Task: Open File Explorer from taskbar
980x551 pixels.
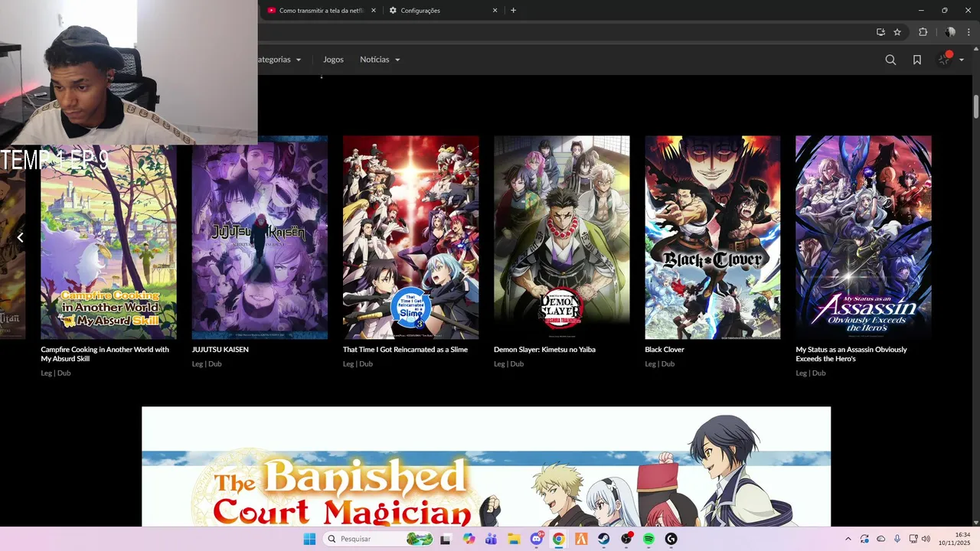Action: point(514,539)
